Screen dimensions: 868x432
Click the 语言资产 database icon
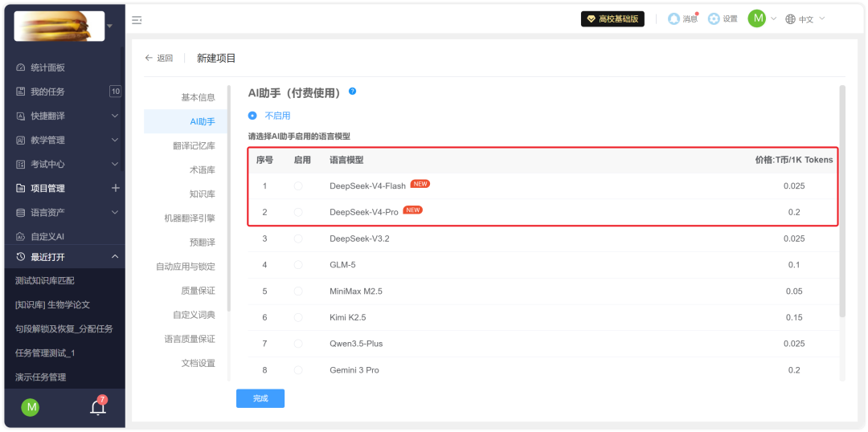(x=20, y=213)
